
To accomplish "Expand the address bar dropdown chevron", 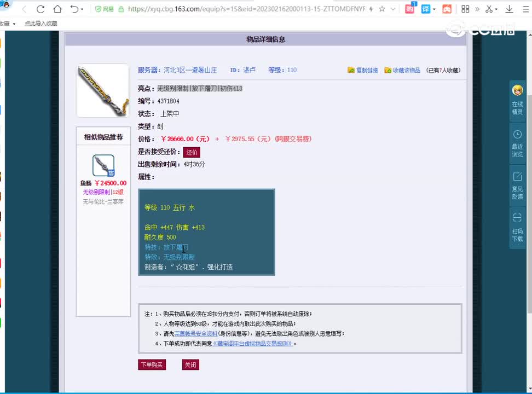I will (393, 9).
